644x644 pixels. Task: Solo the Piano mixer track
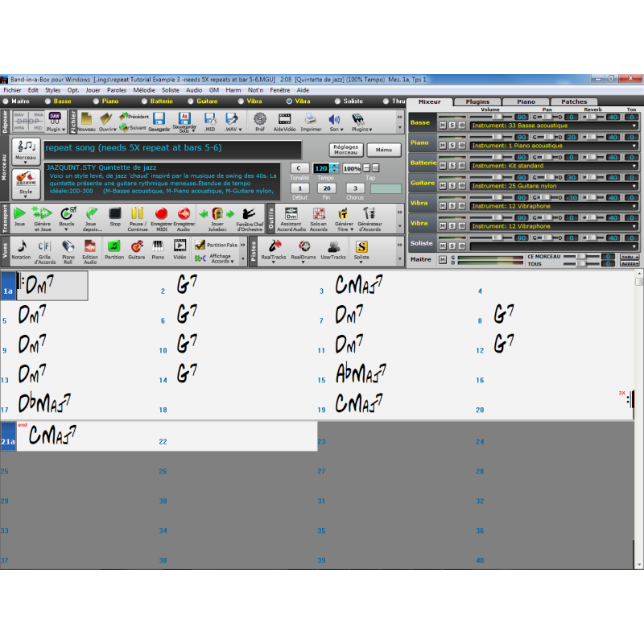click(x=452, y=146)
